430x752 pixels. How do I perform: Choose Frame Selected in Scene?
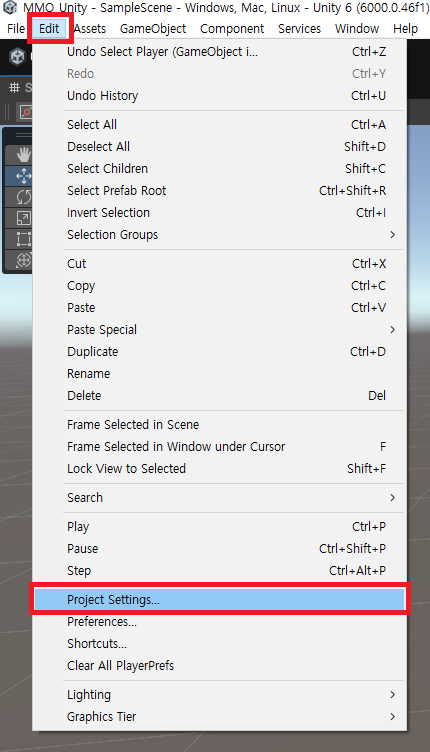point(220,425)
